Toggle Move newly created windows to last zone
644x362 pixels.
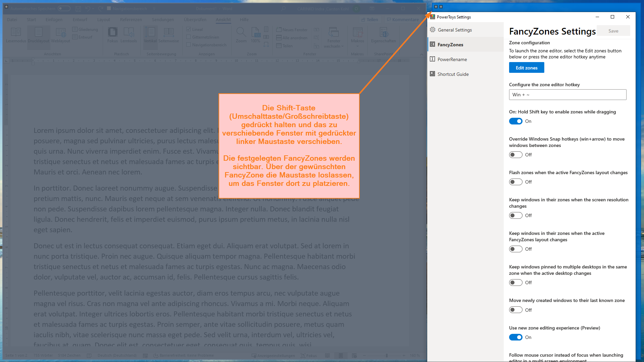tap(515, 310)
